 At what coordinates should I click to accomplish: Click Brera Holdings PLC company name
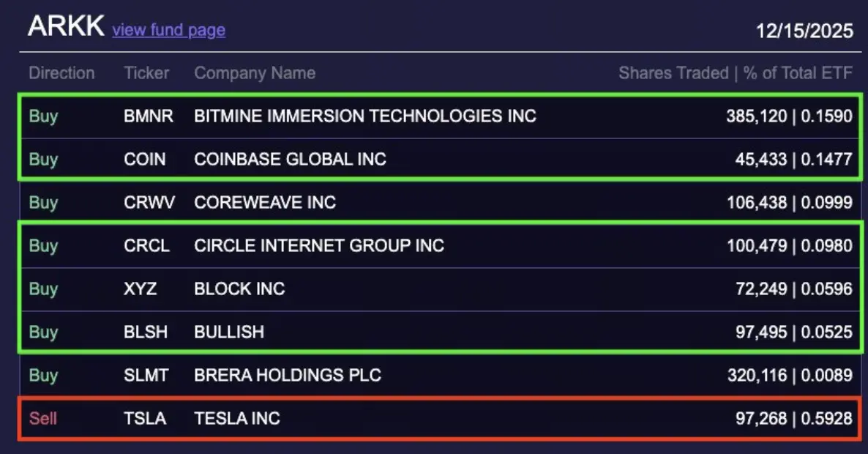(x=288, y=375)
